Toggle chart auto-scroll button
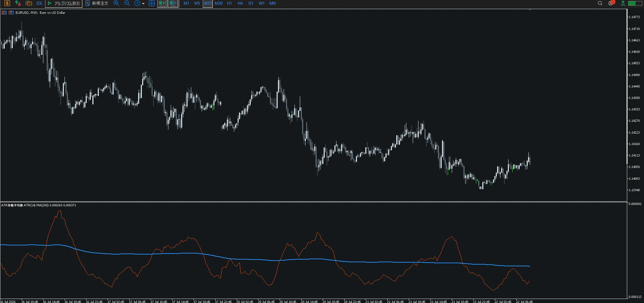644x303 pixels. 162,3
